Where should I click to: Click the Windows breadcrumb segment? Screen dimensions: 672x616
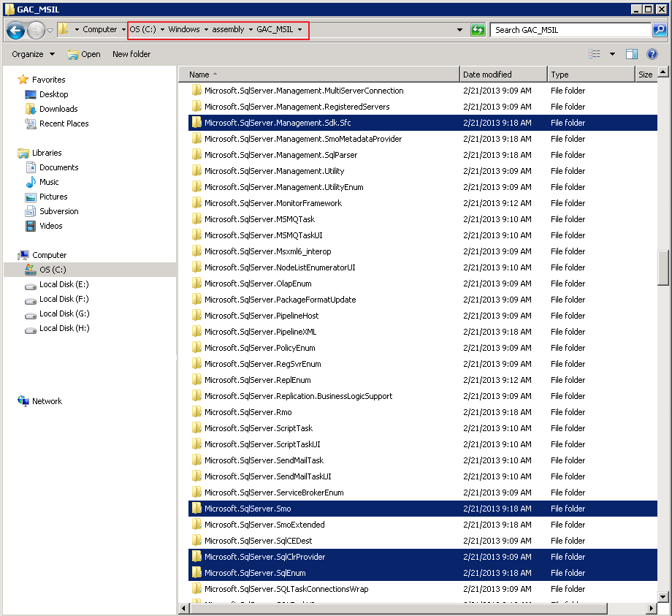point(184,29)
